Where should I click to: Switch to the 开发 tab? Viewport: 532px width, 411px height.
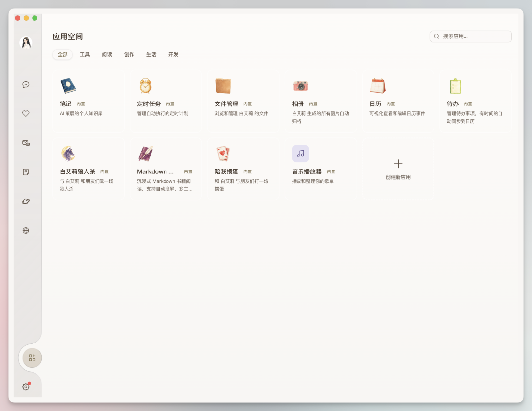pos(173,54)
